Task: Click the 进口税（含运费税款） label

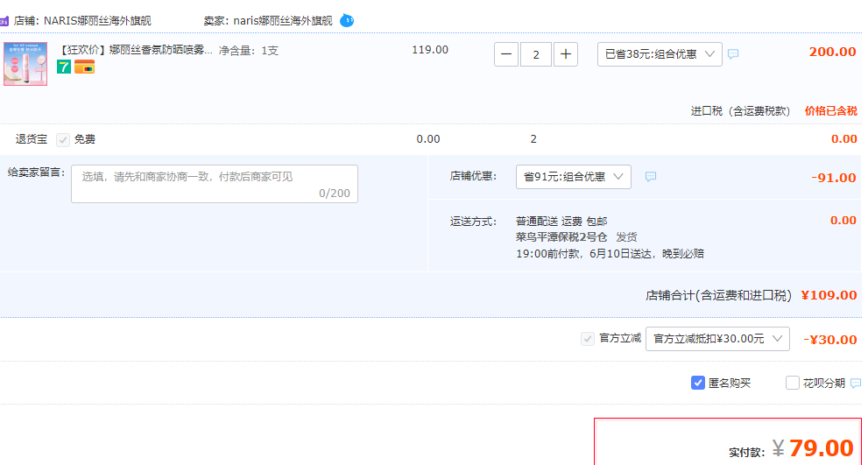Action: tap(741, 110)
